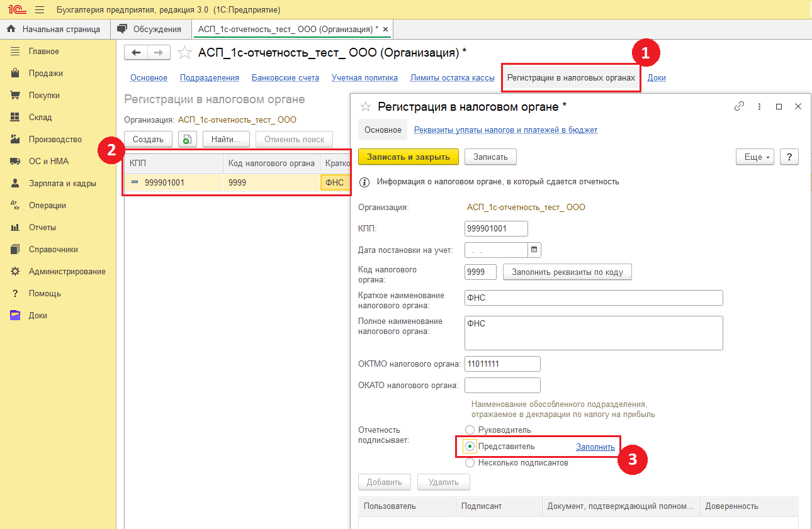This screenshot has width=812, height=529.
Task: Click the Производство factory icon
Action: point(16,139)
